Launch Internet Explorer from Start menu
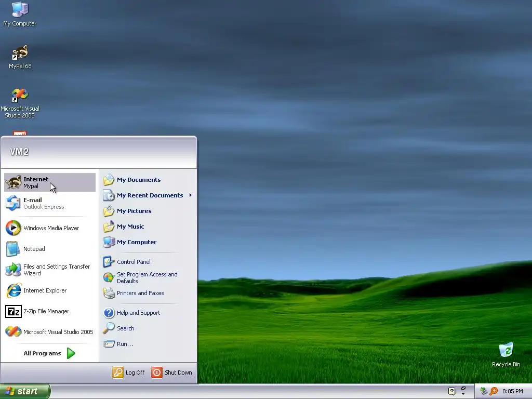 pos(50,290)
